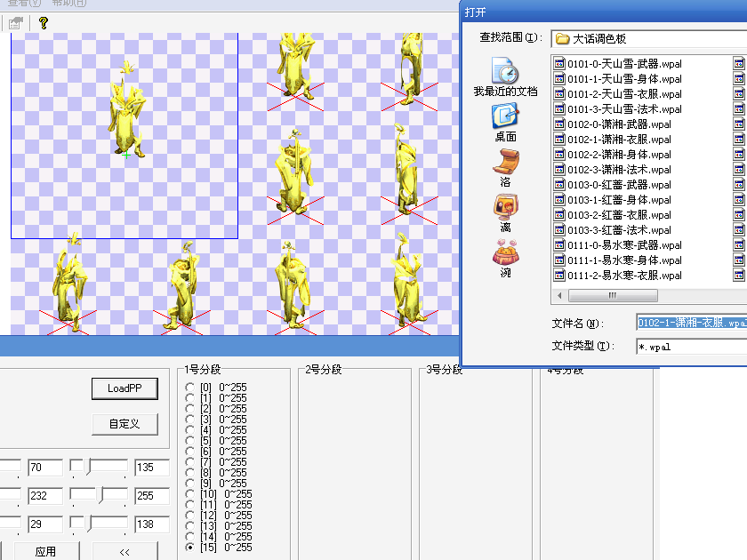
Task: Open My Recent Documents shortcut in dialog
Action: [505, 77]
